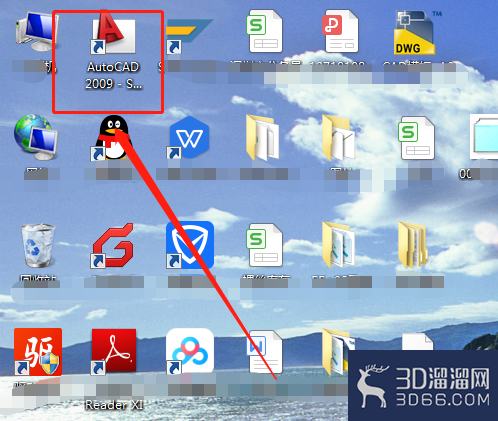Open the red driver tool icon with shield
The height and width of the screenshot is (421, 498).
[x=38, y=352]
